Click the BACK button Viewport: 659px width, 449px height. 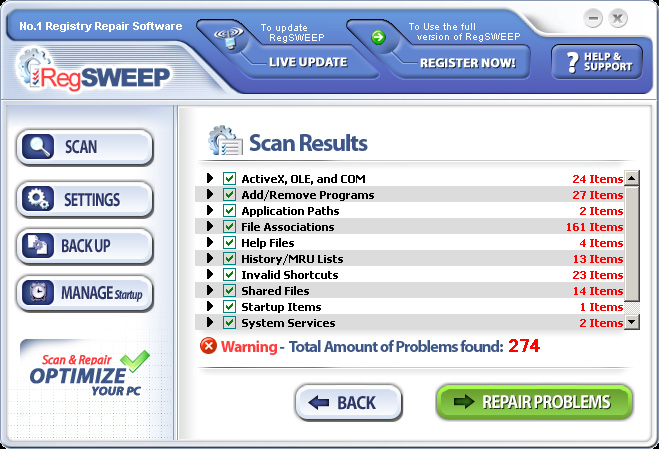point(348,402)
